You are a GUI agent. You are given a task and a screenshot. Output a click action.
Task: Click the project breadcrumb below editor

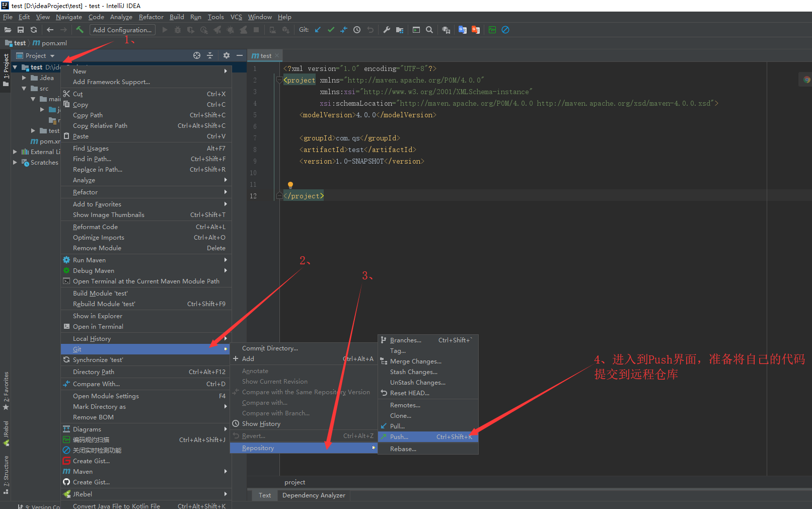coord(295,482)
